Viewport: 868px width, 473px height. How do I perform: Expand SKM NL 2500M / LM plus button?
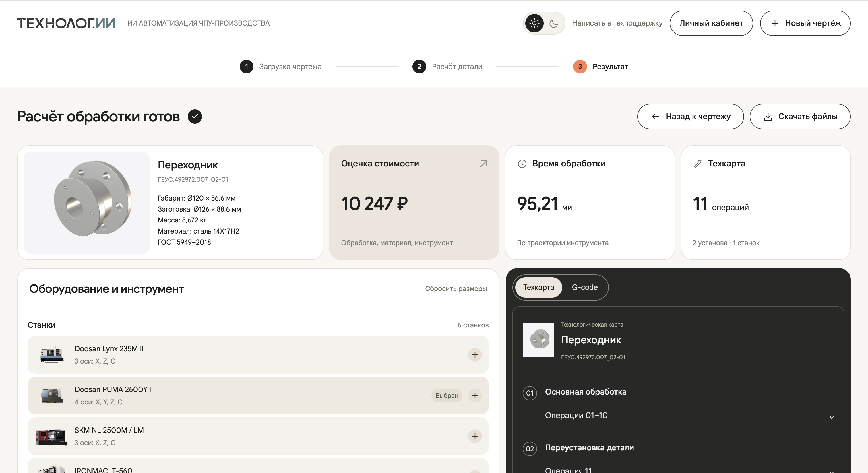tap(475, 436)
